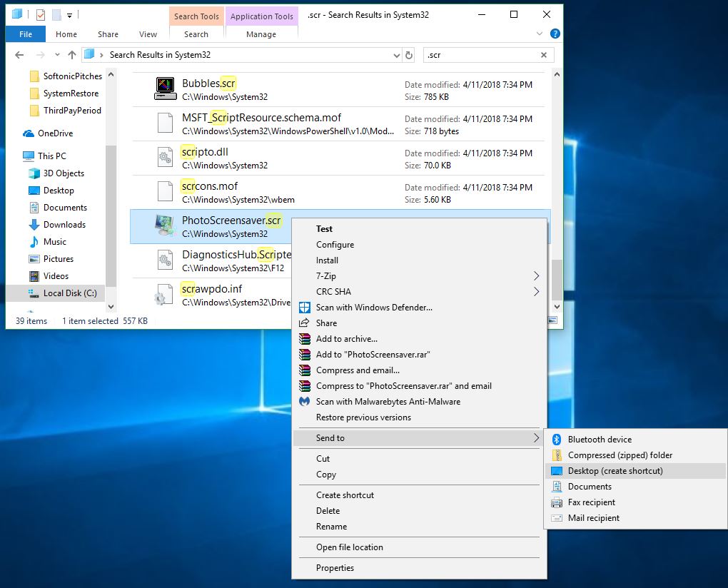Select Bluetooth device in Send to submenu
The width and height of the screenshot is (728, 588).
click(600, 440)
